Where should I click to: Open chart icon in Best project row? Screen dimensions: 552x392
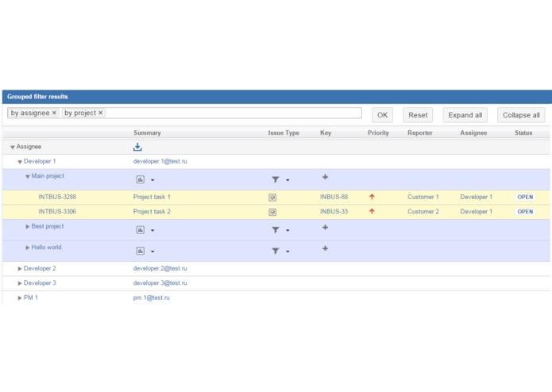(141, 230)
